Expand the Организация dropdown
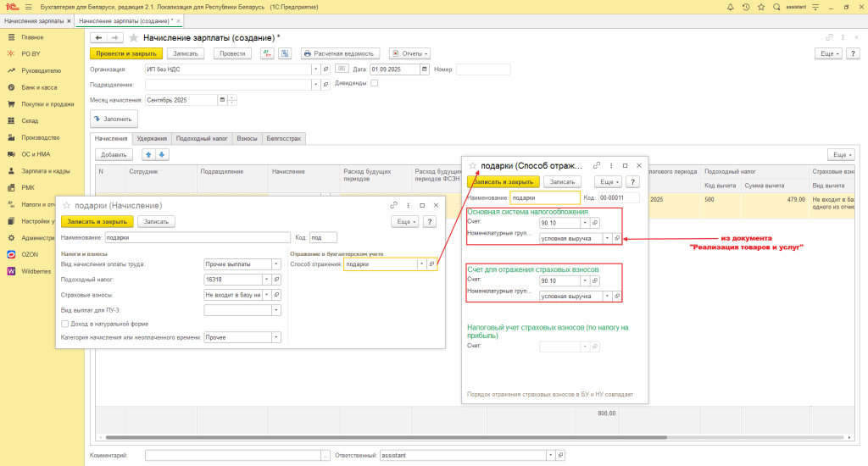The height and width of the screenshot is (466, 868). pyautogui.click(x=315, y=69)
